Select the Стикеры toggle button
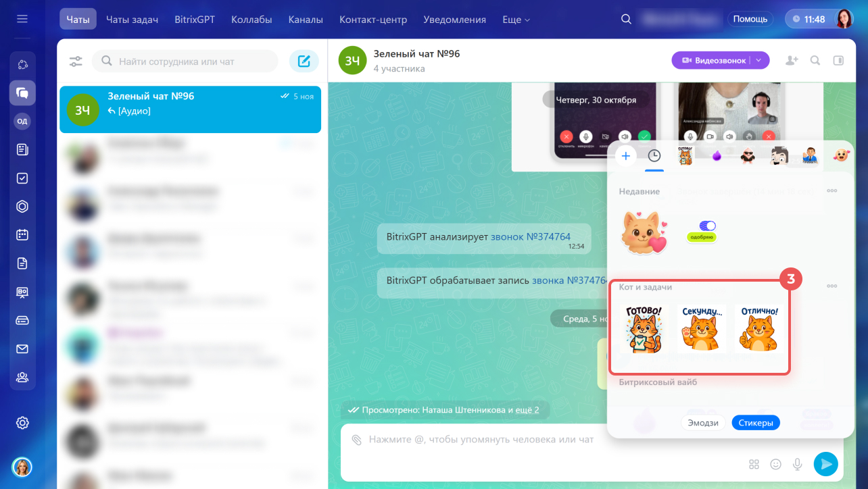The image size is (868, 489). [756, 423]
